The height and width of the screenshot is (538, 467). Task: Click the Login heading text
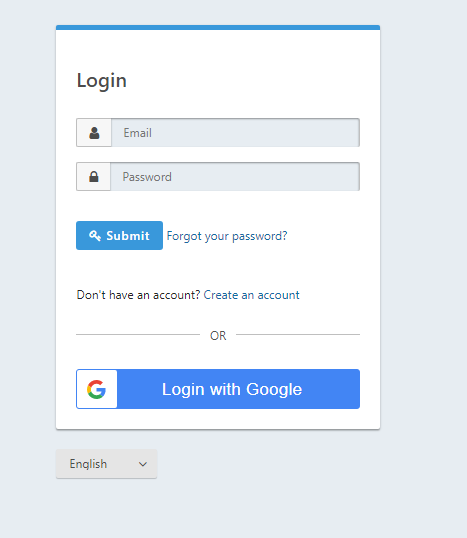[102, 81]
